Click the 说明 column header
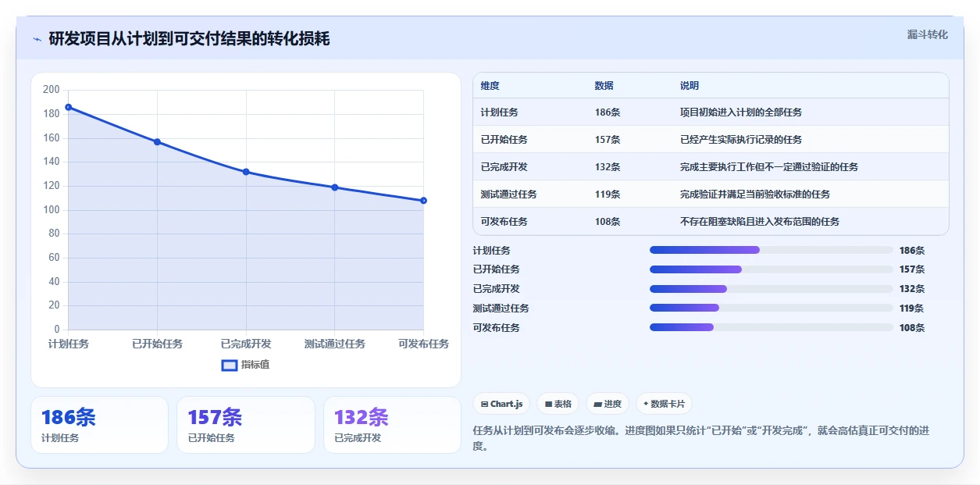The height and width of the screenshot is (485, 980). (x=690, y=86)
